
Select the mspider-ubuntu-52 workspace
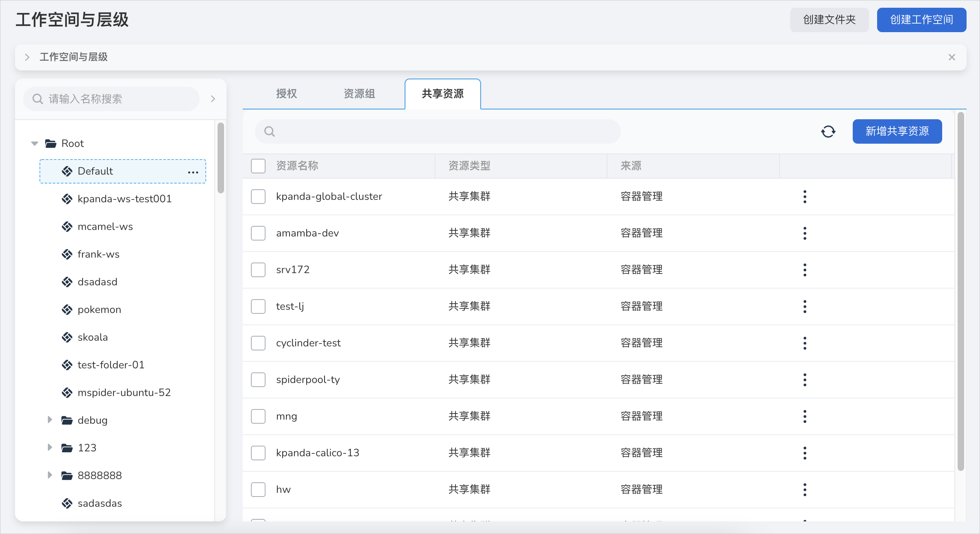(124, 393)
